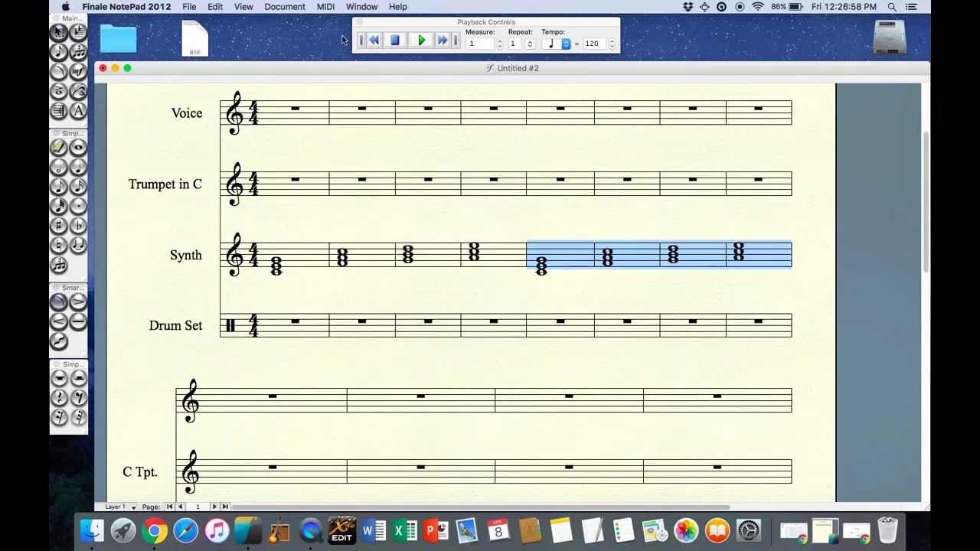
Task: Choose the Staff tool
Action: click(x=59, y=111)
